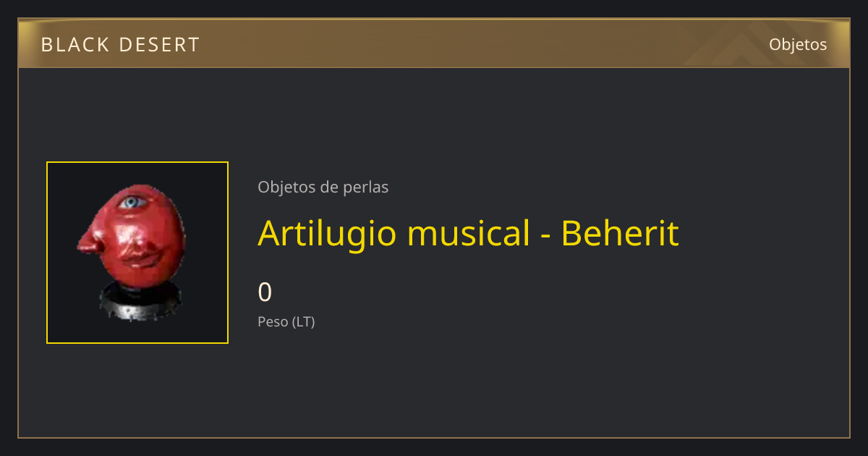Click the blue eye on the Beherit
This screenshot has width=868, height=456.
tap(131, 202)
